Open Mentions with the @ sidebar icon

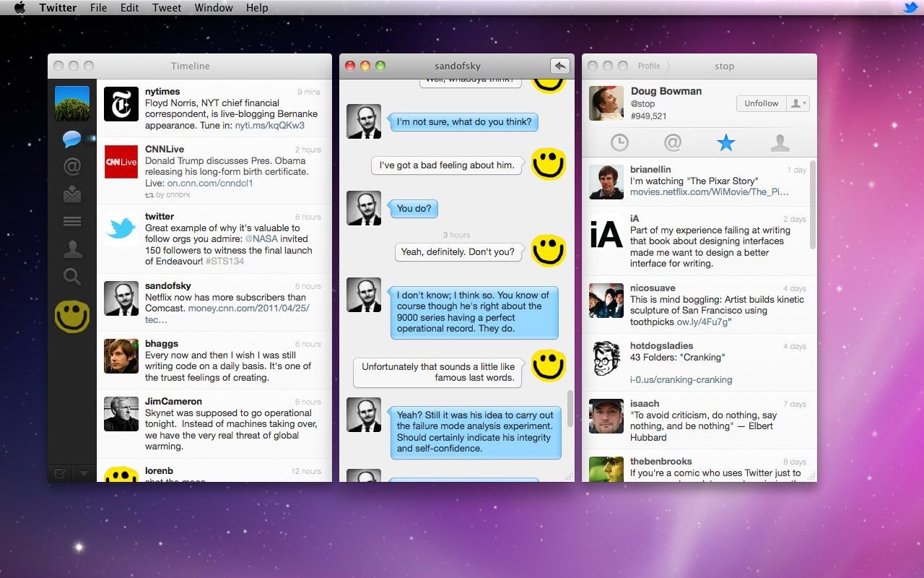(72, 166)
